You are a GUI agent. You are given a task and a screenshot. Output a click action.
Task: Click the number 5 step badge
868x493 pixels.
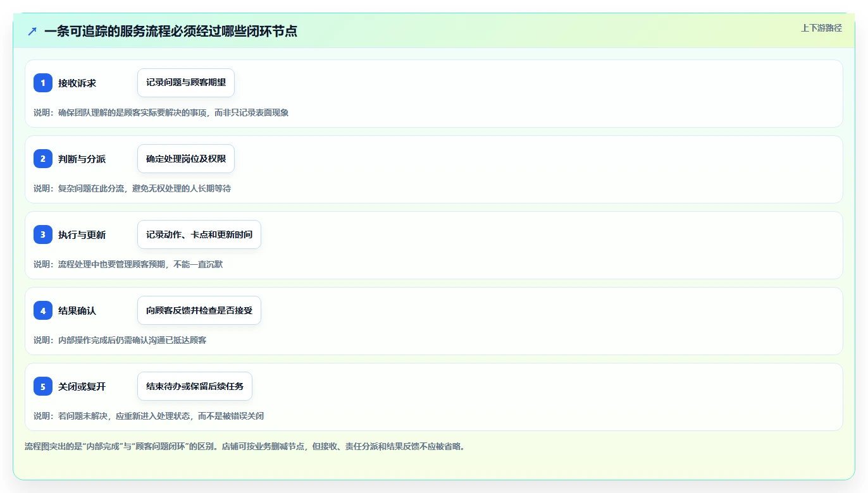[x=43, y=386]
